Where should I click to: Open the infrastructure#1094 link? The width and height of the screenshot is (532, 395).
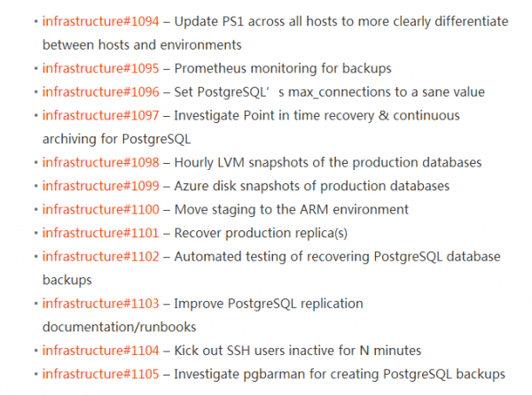[x=100, y=20]
